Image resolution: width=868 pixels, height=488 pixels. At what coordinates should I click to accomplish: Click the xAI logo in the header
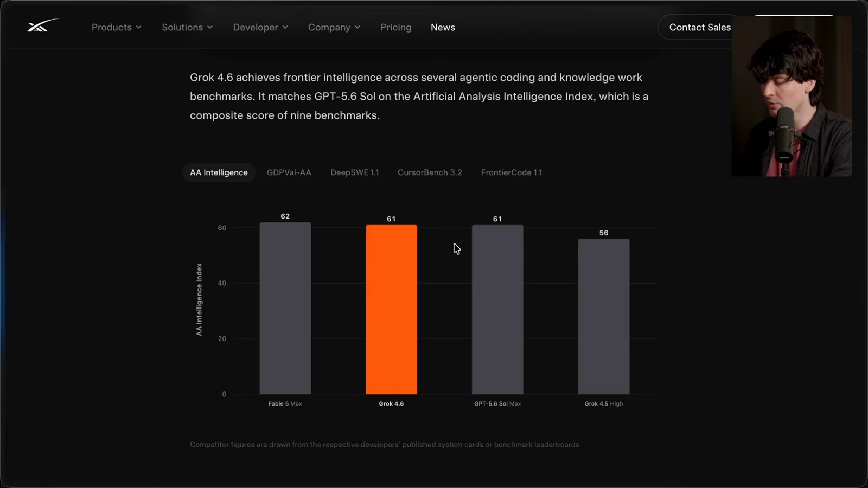click(x=43, y=25)
